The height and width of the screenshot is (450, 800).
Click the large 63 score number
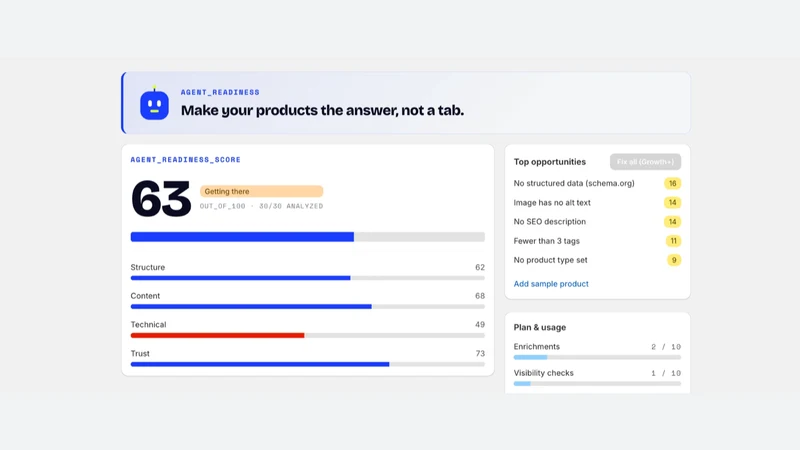tap(161, 198)
